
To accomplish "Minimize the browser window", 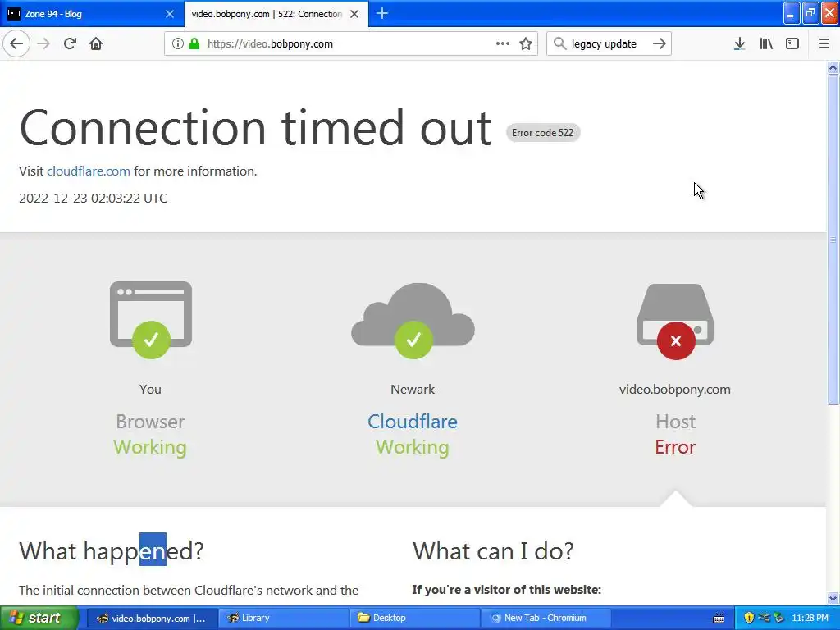I will [792, 14].
